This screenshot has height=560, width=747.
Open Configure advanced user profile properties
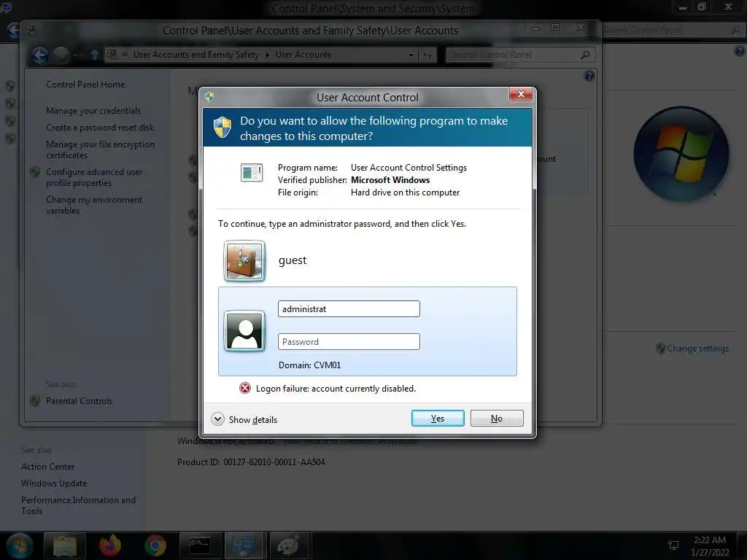coord(94,177)
